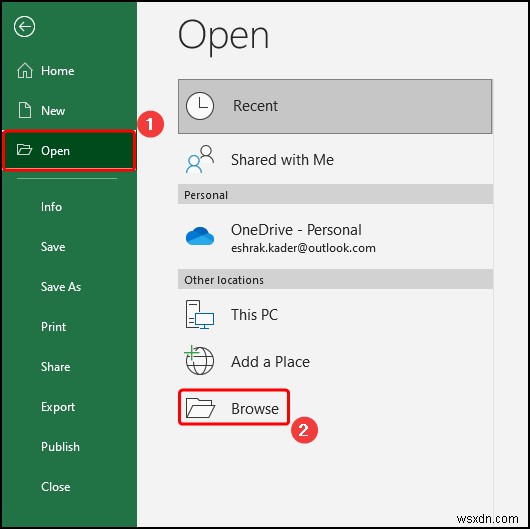Open the Share page
Viewport: 530px width, 529px height.
coord(69,367)
